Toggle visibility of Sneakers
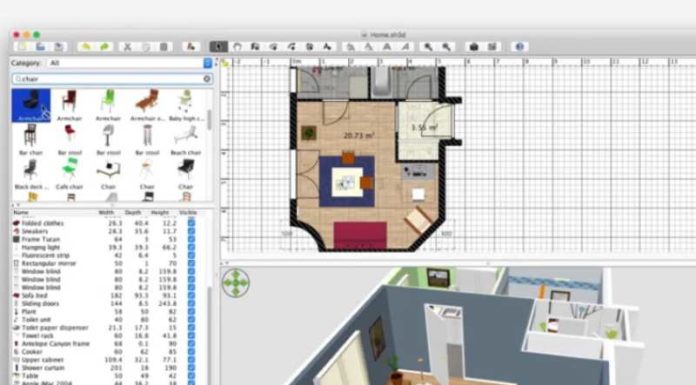 coord(191,231)
